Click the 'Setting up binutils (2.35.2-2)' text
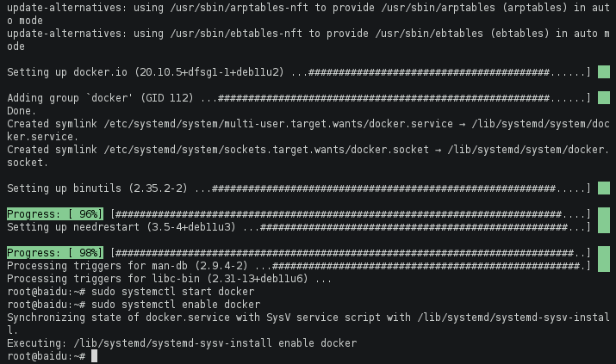Viewport: 616px width, 364px height. click(x=96, y=188)
